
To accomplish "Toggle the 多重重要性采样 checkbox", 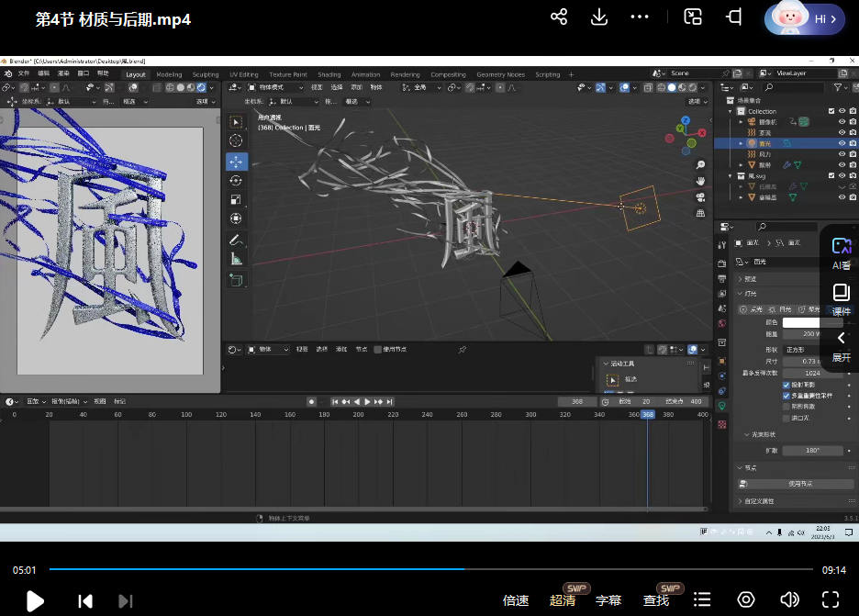I will click(x=786, y=395).
